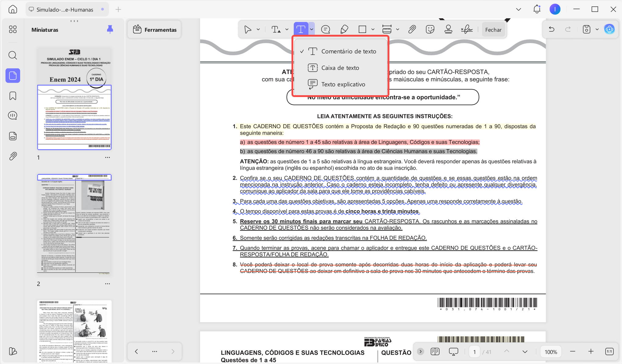The height and width of the screenshot is (364, 622).
Task: Open page 1 thumbnail options menu
Action: pos(107,157)
